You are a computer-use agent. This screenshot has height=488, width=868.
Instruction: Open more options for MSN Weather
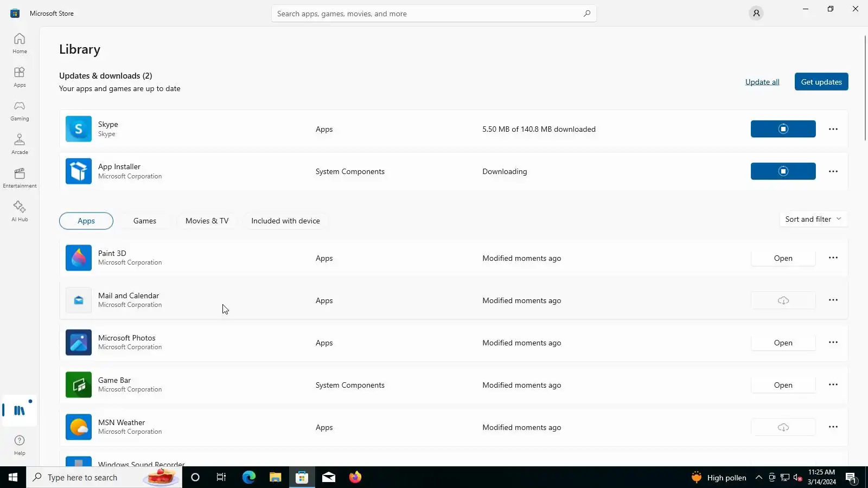833,427
